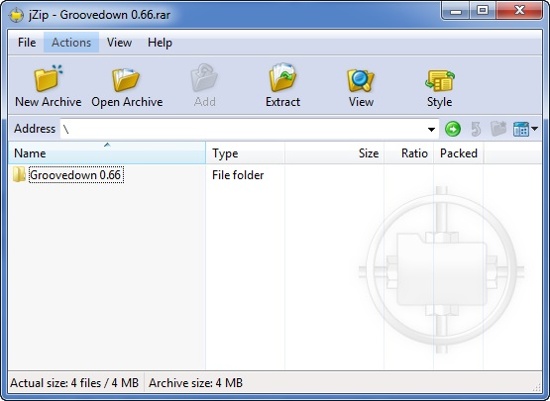Image resolution: width=550 pixels, height=401 pixels.
Task: Sort list by Type column header
Action: 245,153
